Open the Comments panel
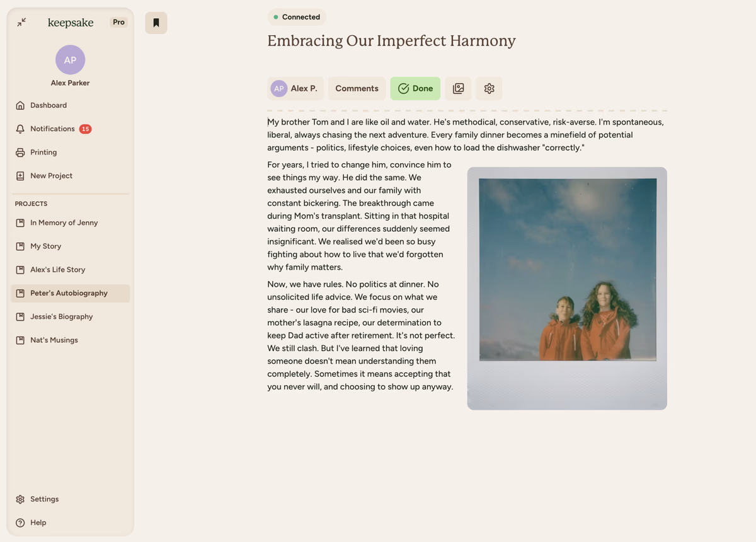Viewport: 756px width, 542px height. tap(357, 88)
